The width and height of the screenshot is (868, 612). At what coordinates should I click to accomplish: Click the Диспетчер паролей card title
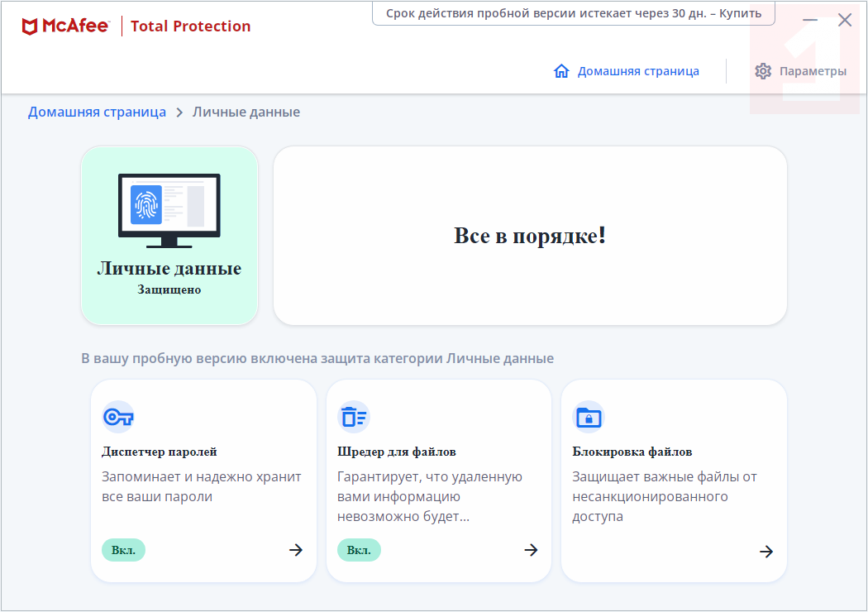coord(160,452)
